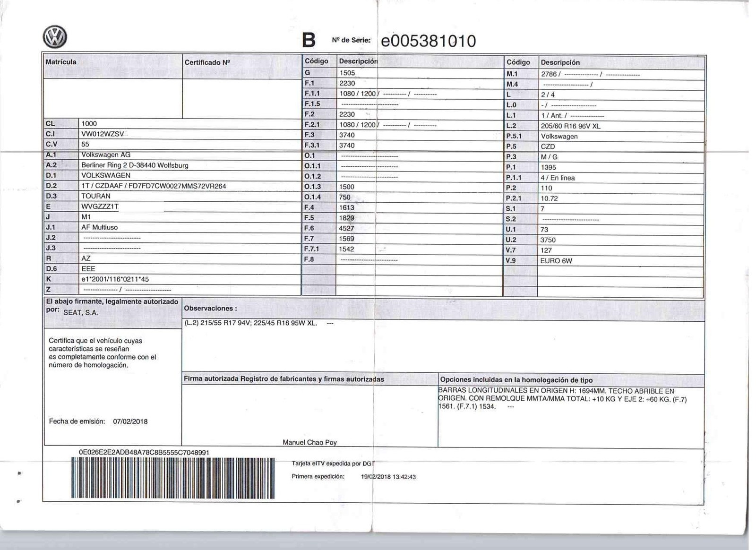Viewport: 756px width, 550px height.
Task: Click the 2786 value in row M.1
Action: (x=549, y=74)
